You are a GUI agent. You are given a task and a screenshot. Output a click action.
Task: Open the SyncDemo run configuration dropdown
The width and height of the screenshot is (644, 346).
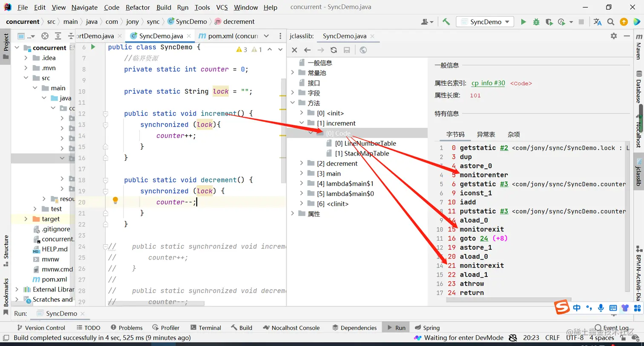(x=485, y=22)
